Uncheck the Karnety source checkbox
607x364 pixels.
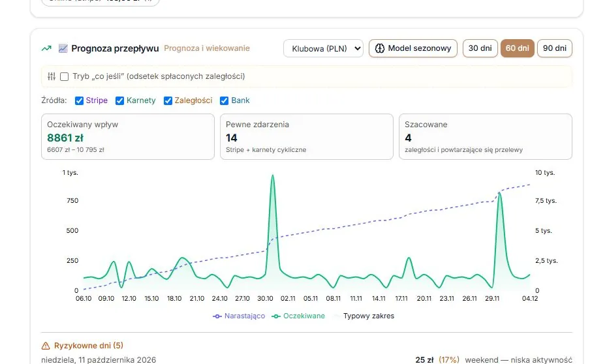pos(120,100)
